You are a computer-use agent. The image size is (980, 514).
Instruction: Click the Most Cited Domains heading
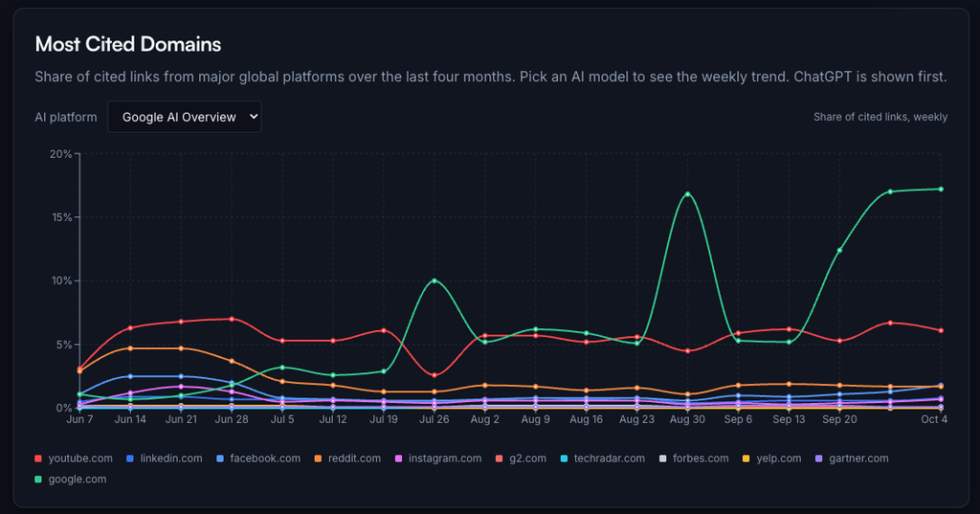(x=128, y=44)
